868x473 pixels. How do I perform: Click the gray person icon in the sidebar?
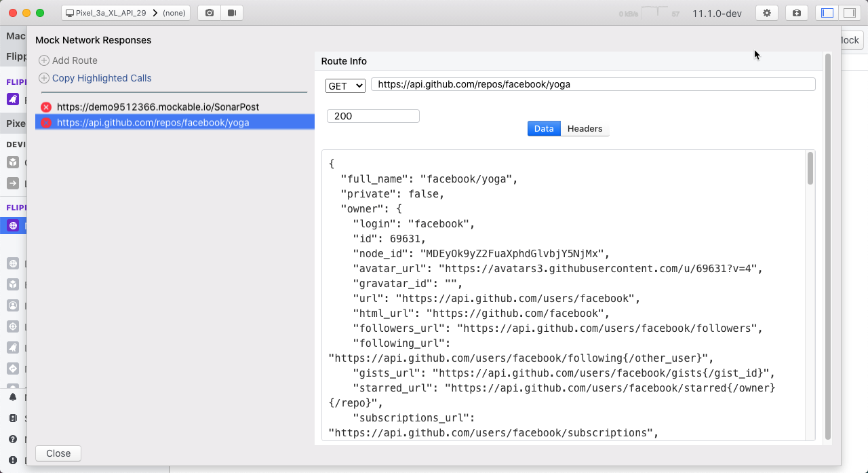(x=13, y=305)
